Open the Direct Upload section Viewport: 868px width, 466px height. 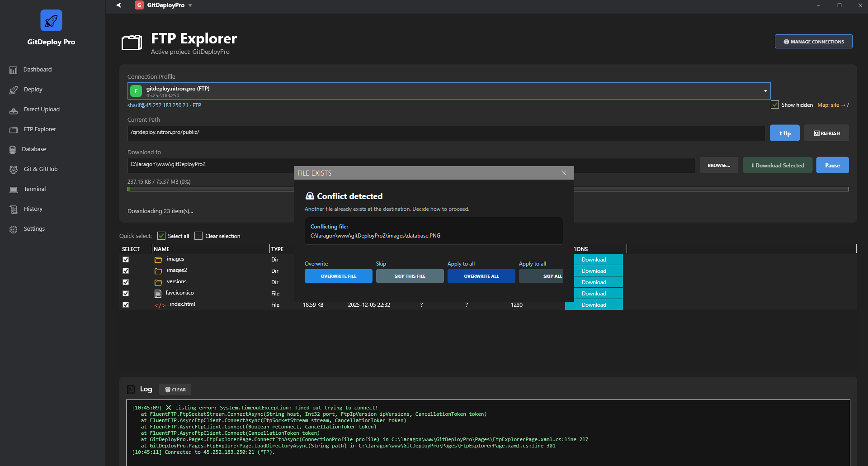[14, 109]
